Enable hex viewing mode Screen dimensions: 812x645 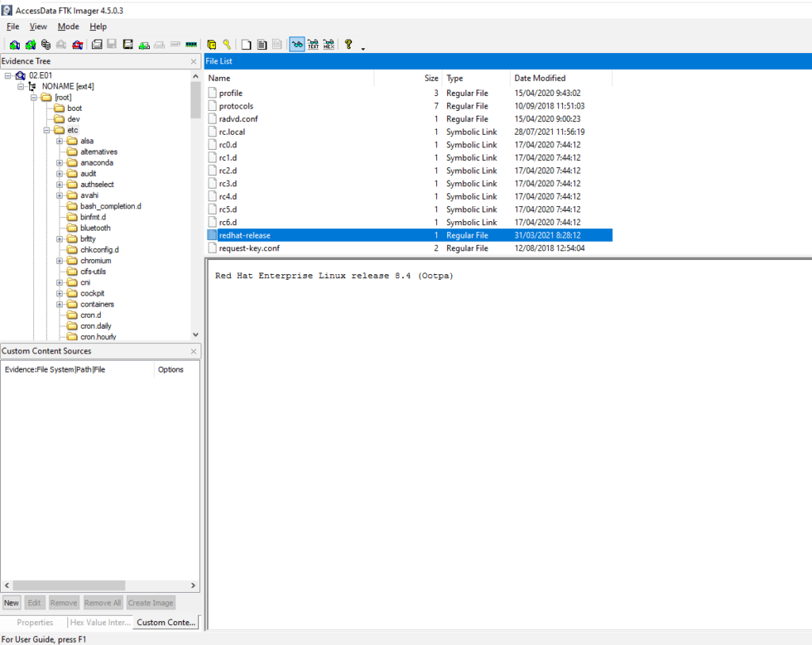pyautogui.click(x=329, y=44)
